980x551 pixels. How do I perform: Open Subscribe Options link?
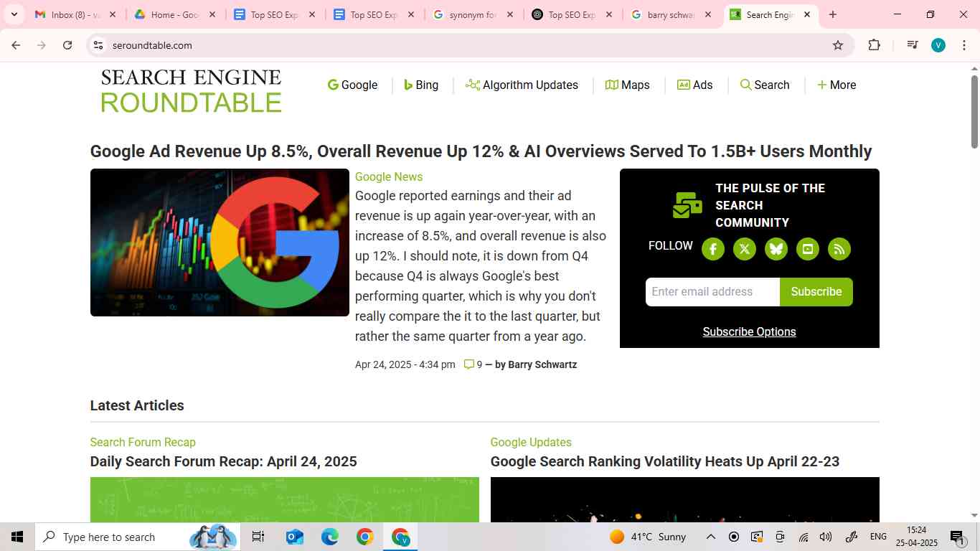pyautogui.click(x=749, y=331)
